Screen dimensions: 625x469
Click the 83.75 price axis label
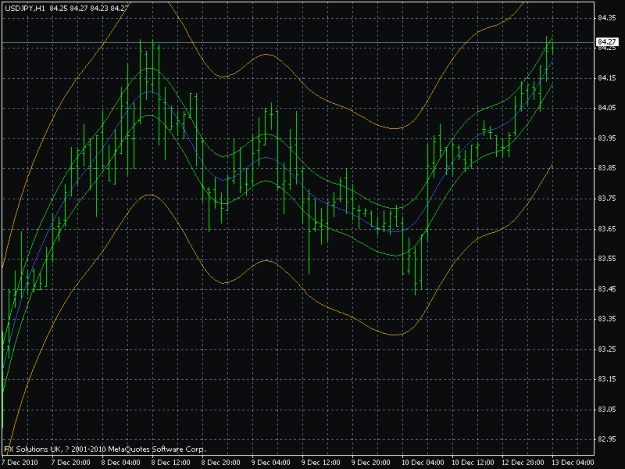coord(607,198)
